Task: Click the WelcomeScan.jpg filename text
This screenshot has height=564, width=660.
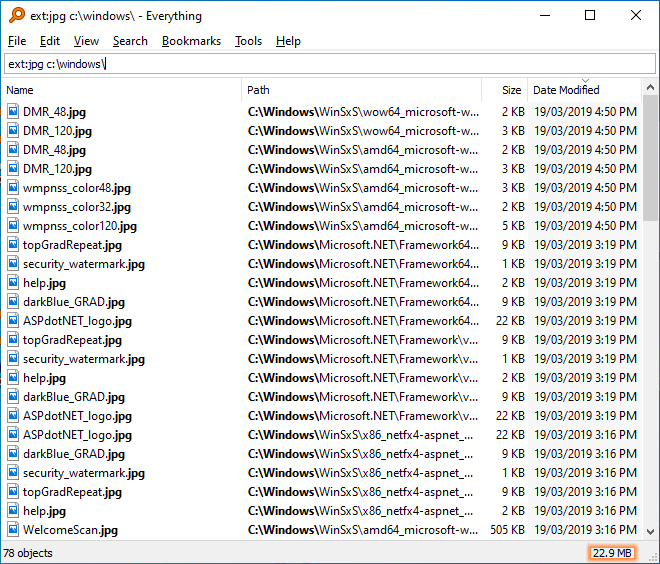Action: [70, 529]
